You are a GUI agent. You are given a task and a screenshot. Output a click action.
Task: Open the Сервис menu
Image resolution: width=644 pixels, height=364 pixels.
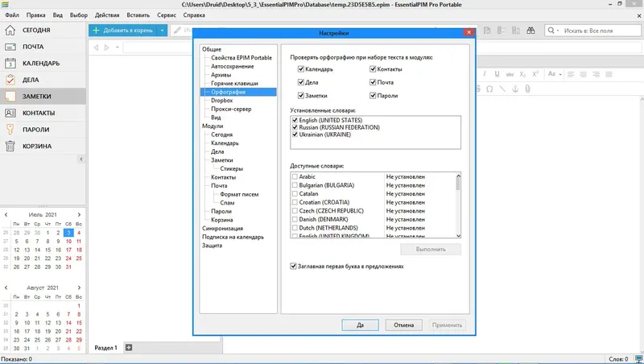pyautogui.click(x=167, y=15)
